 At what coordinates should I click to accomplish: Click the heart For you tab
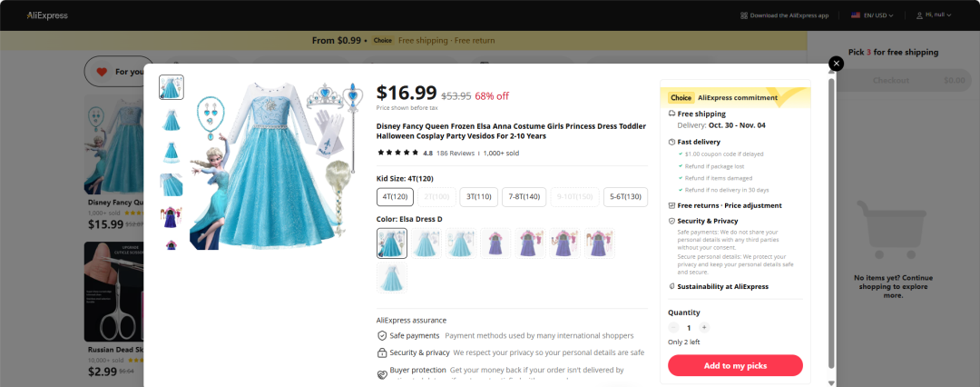121,72
